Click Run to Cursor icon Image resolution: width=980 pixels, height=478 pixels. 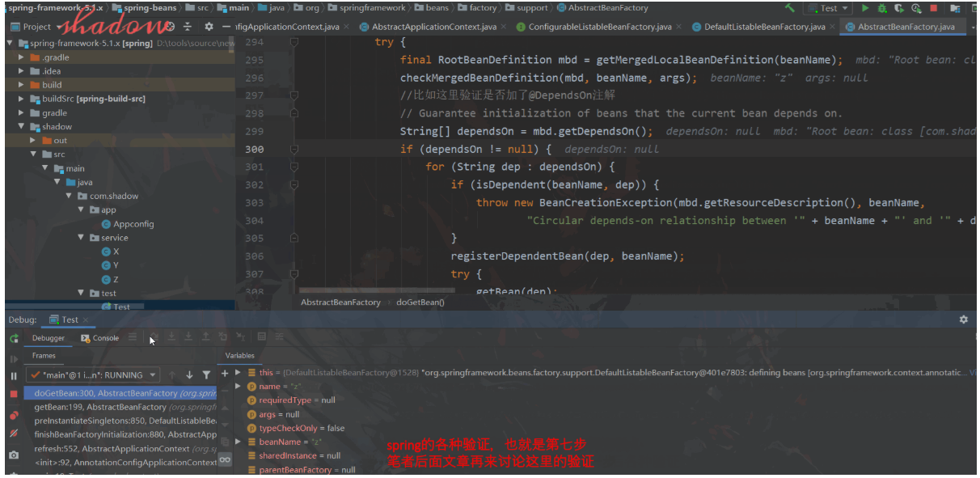(239, 336)
